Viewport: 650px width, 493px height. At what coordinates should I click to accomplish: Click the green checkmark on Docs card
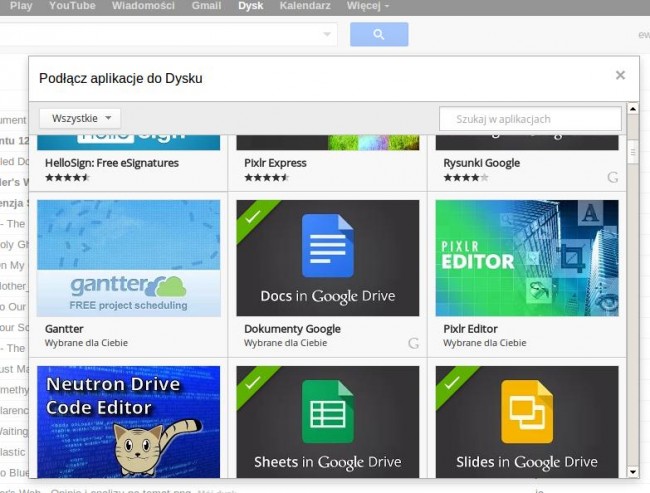point(252,216)
